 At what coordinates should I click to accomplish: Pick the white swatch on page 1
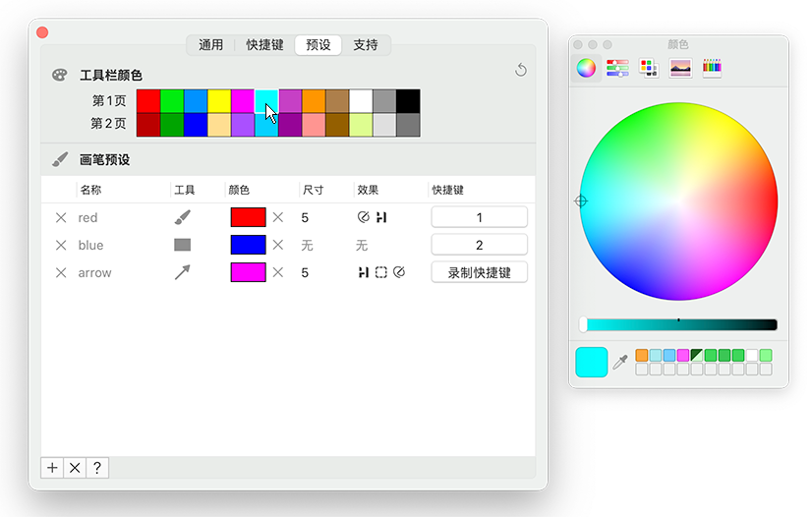coord(361,101)
